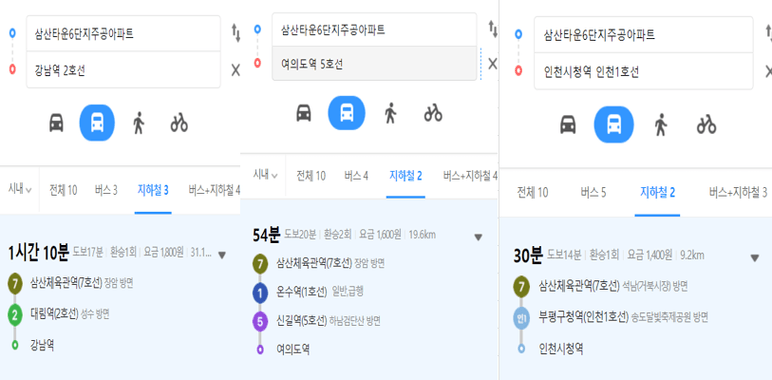
Task: Select transit bus mode in the 강남역 route panel
Action: [97, 123]
